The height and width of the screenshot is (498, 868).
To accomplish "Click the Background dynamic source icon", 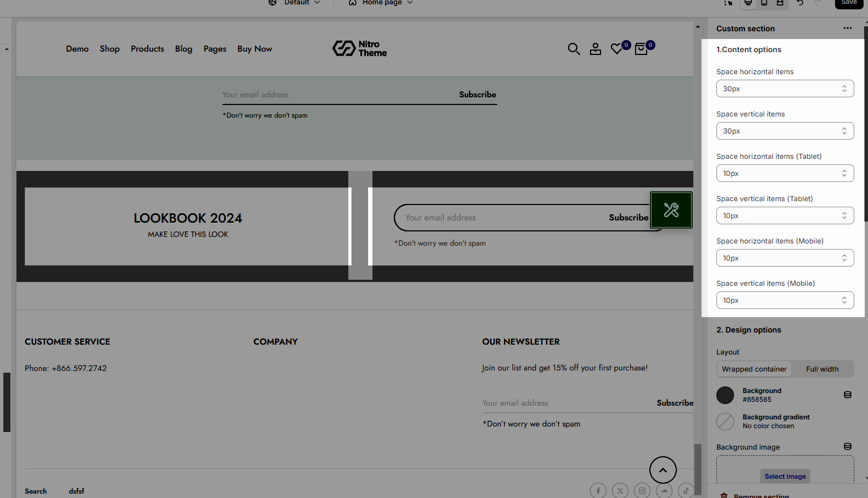I will point(848,395).
